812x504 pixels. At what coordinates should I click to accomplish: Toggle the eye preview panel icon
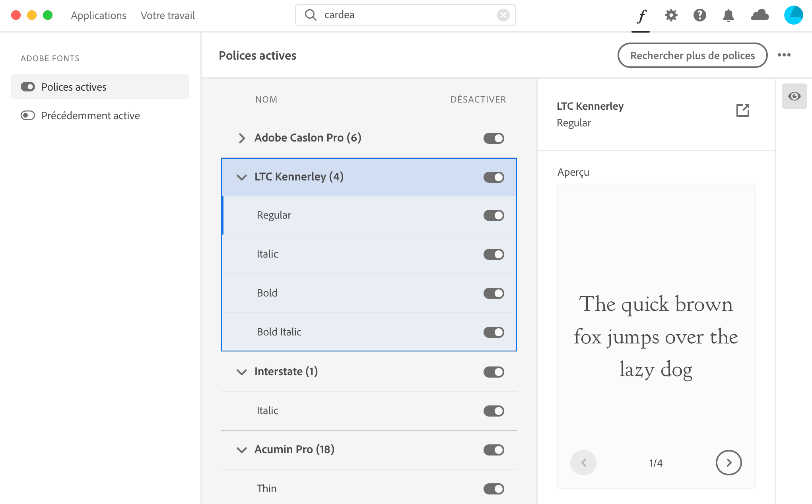[794, 96]
